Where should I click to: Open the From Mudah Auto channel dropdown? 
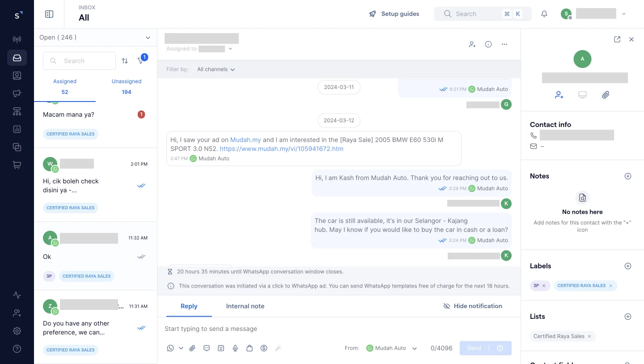coord(391,348)
